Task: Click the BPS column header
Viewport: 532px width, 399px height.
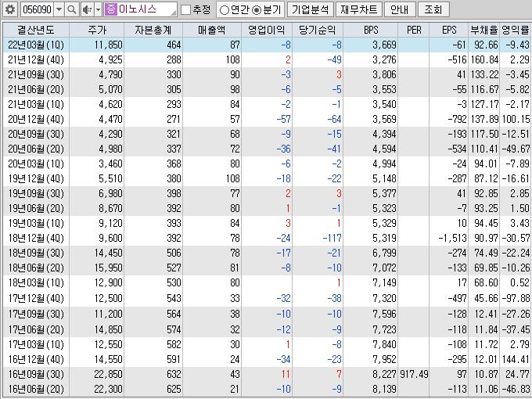Action: [x=371, y=30]
